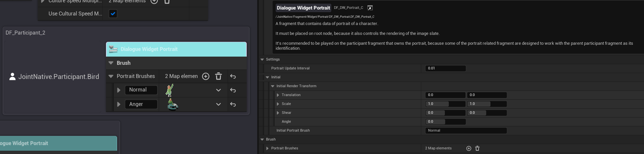Expand the Anger map entry arrow
644x154 pixels.
point(119,104)
